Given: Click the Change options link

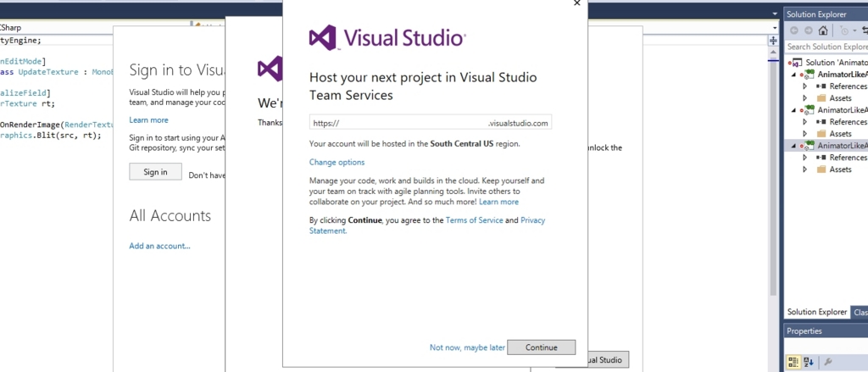Looking at the screenshot, I should point(337,162).
